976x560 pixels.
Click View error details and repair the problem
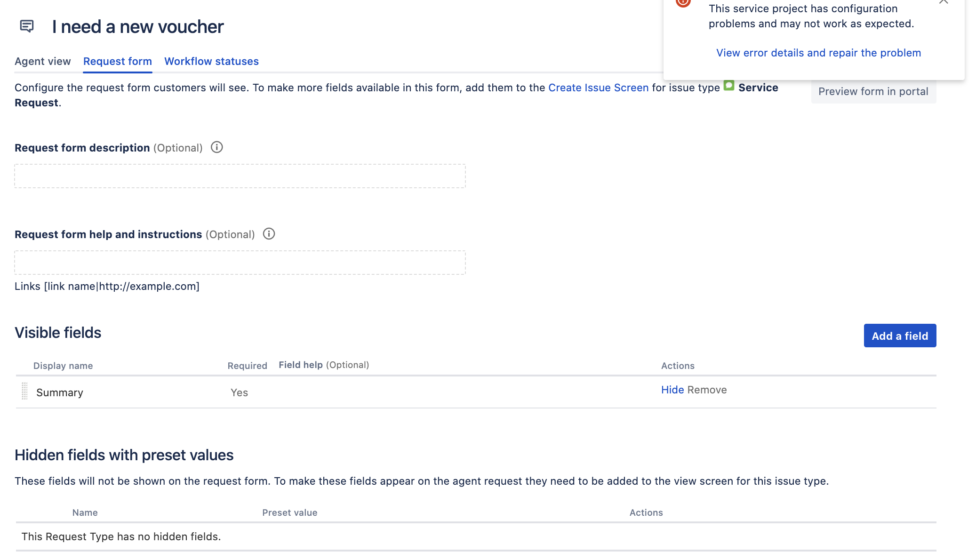tap(818, 53)
